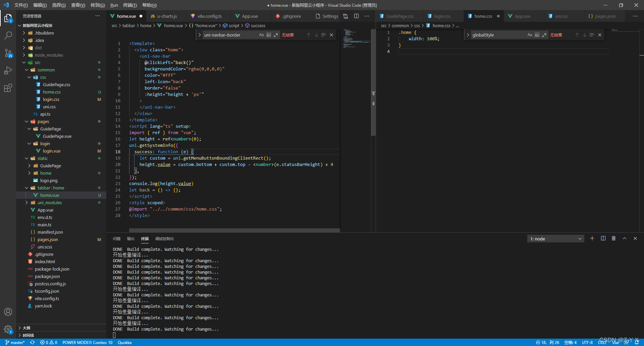Switch to the vite.config.ts tab
The width and height of the screenshot is (644, 346).
tap(209, 16)
